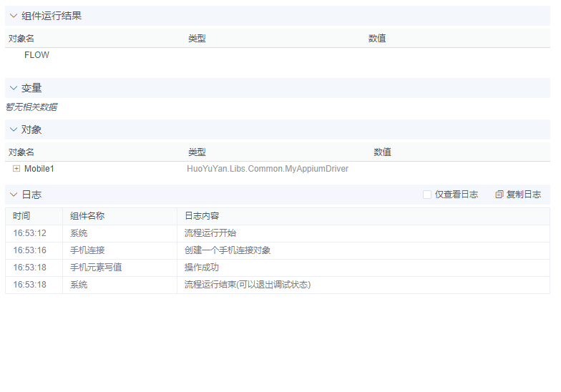Collapse the 变量 section chevron
The height and width of the screenshot is (392, 561).
13,88
